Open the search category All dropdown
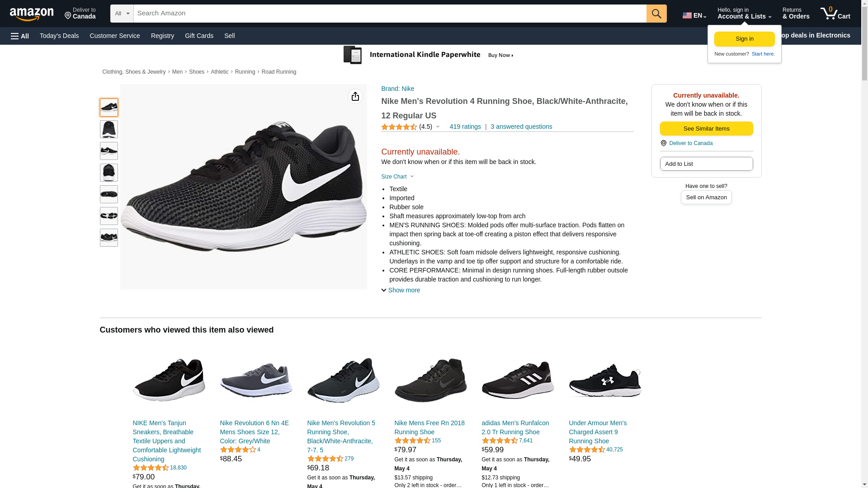 tap(122, 14)
